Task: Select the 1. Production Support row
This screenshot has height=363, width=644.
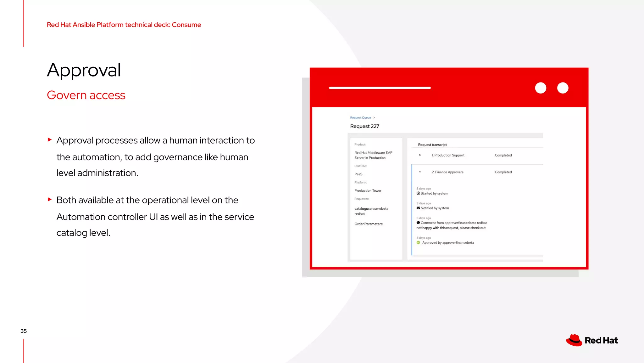Action: coord(448,155)
